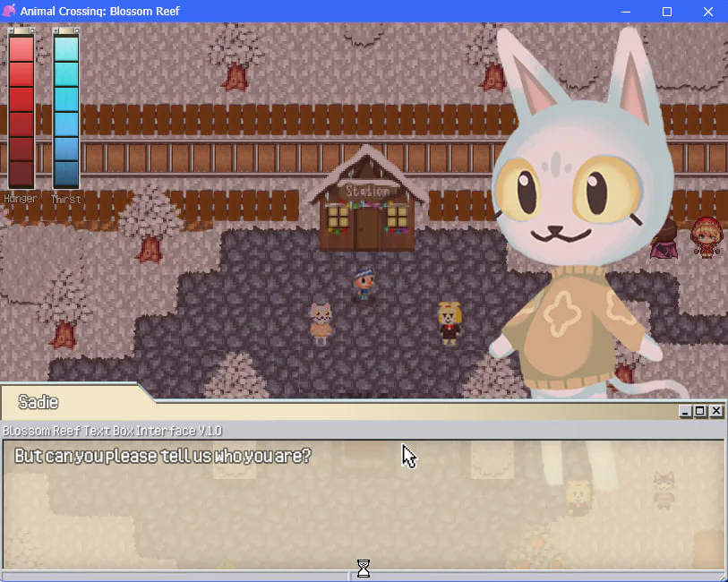Click the dialogue line "But can you please tell us who you are?"
This screenshot has width=728, height=582.
[x=162, y=456]
